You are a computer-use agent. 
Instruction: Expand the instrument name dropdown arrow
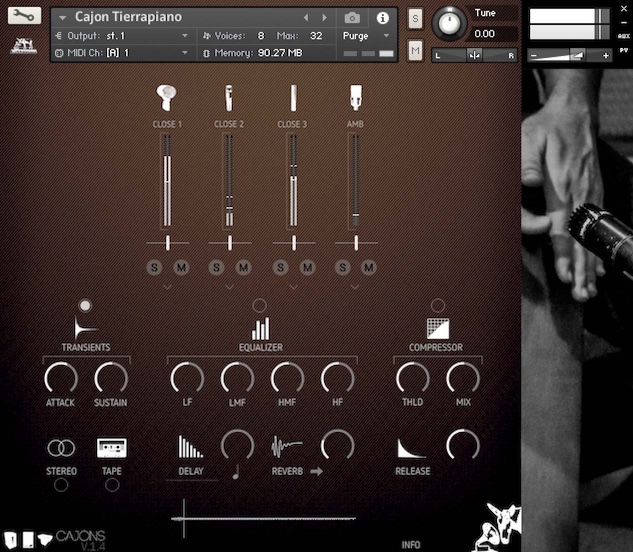click(x=63, y=18)
